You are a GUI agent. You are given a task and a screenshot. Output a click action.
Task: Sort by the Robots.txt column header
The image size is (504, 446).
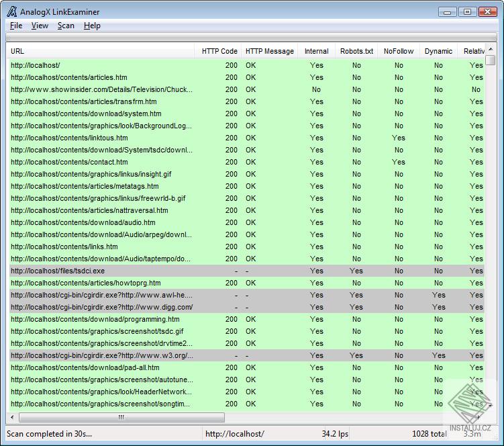(357, 51)
